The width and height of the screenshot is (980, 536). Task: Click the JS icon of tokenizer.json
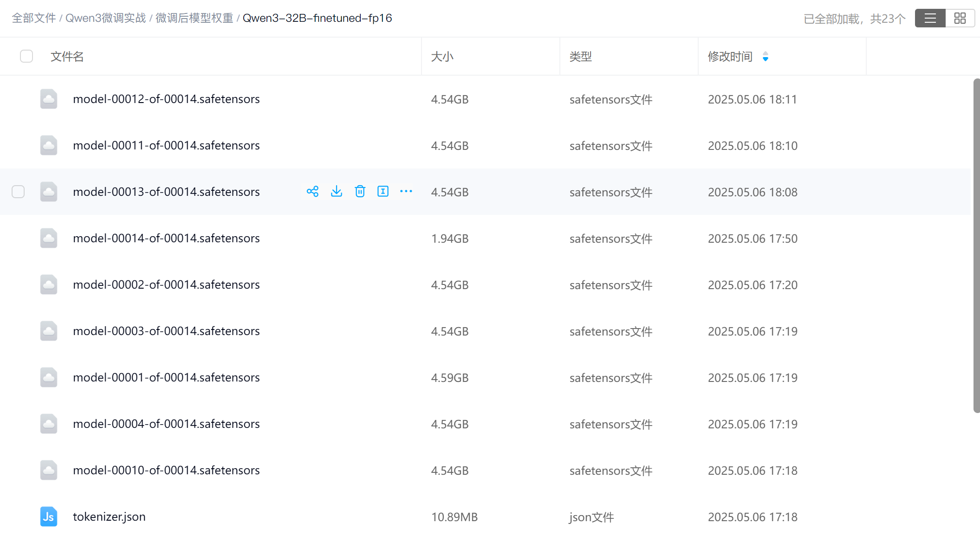click(49, 517)
